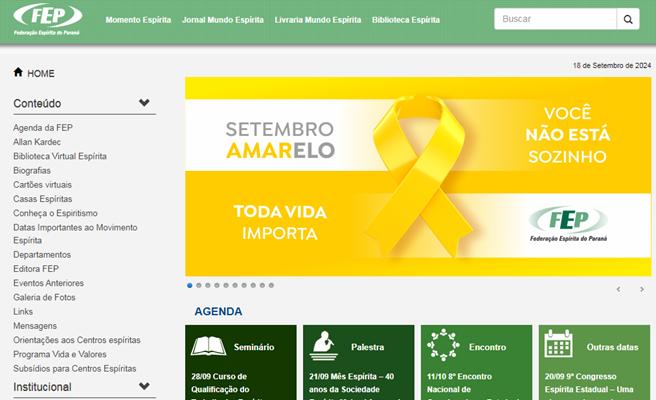The image size is (656, 400).
Task: Open the Allan Kardec sidebar link
Action: tap(37, 142)
